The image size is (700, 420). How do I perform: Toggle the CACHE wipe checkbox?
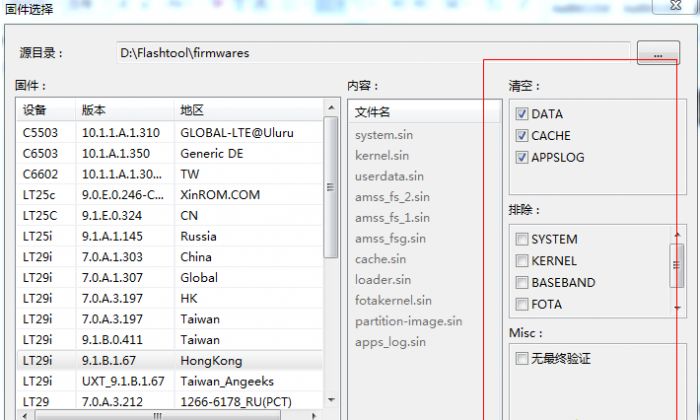click(521, 136)
